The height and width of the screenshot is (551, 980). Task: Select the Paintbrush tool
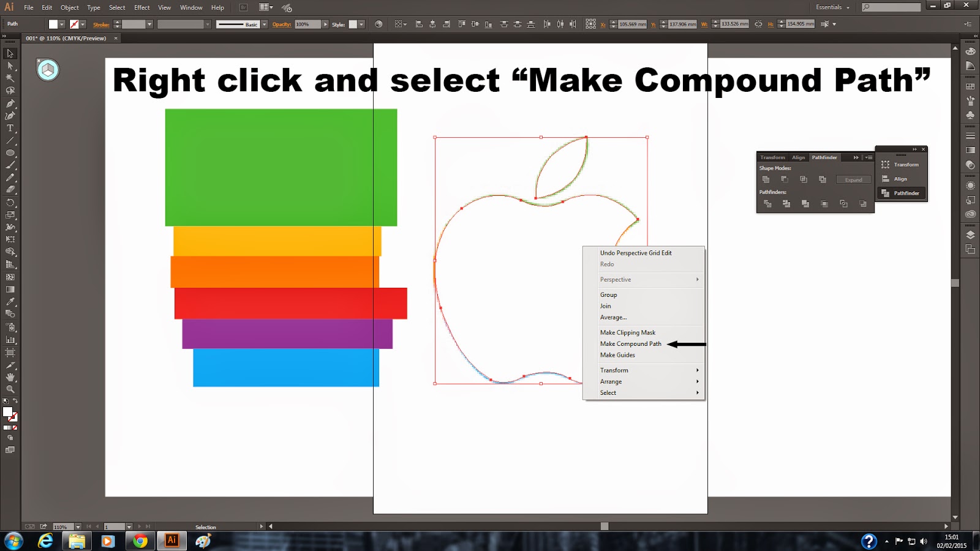[10, 165]
